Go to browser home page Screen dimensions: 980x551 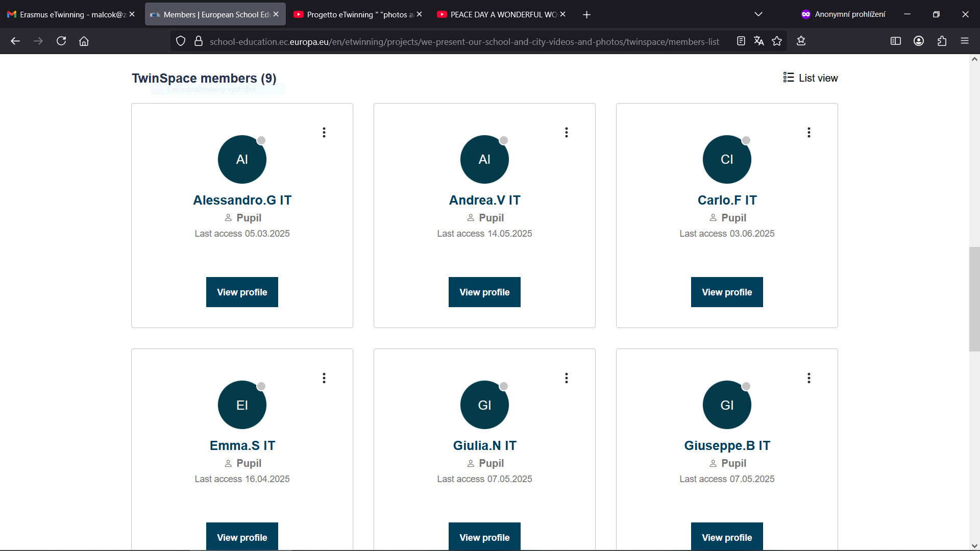point(84,41)
